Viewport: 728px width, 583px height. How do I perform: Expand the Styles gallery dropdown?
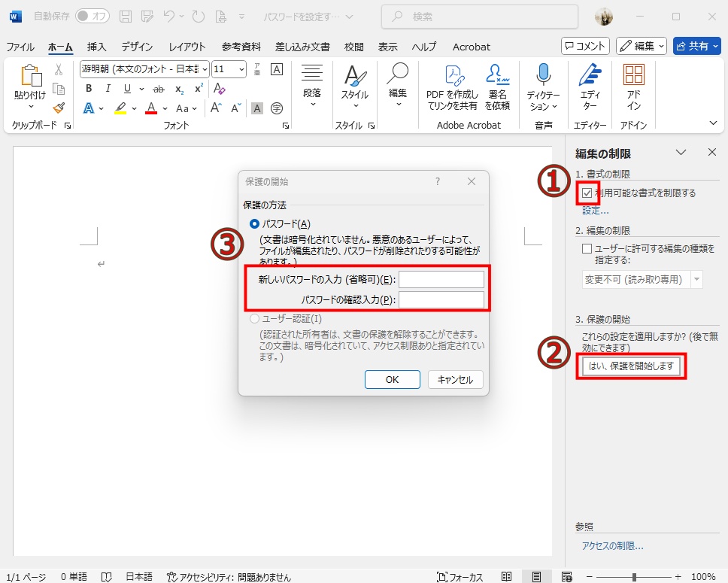pyautogui.click(x=354, y=106)
